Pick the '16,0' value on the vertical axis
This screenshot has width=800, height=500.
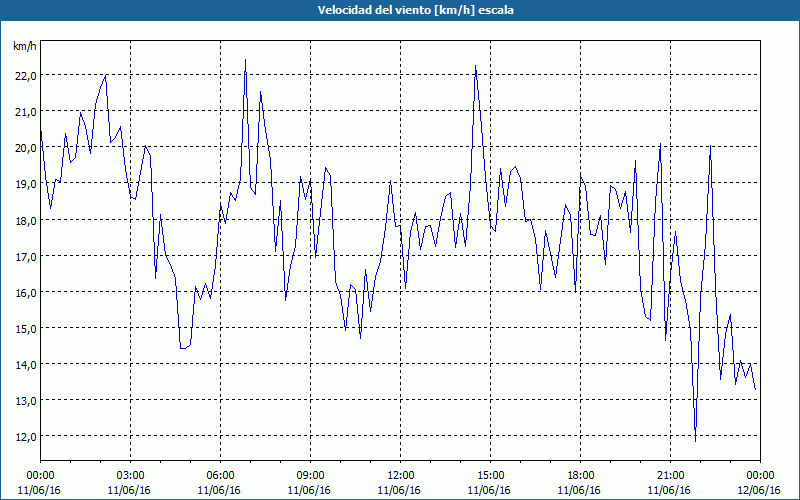27,293
